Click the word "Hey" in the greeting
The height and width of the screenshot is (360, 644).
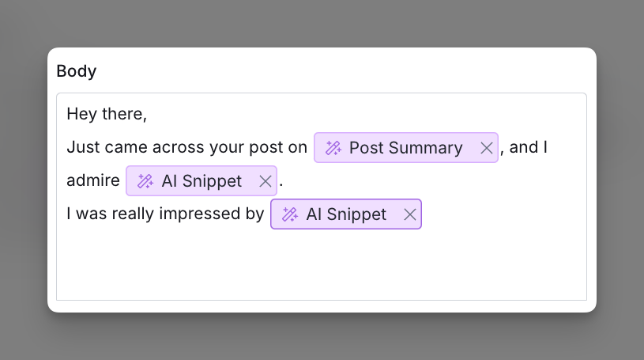(x=81, y=114)
